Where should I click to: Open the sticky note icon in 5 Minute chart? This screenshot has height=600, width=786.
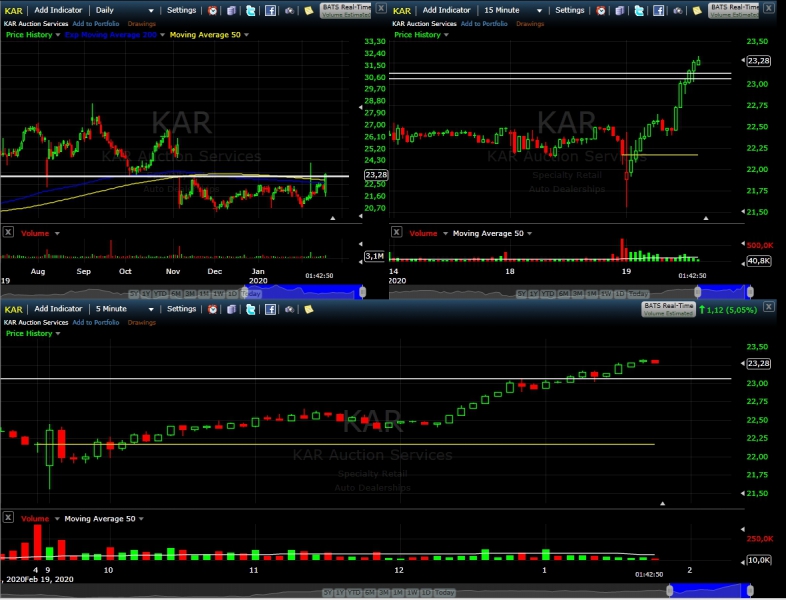coord(309,309)
